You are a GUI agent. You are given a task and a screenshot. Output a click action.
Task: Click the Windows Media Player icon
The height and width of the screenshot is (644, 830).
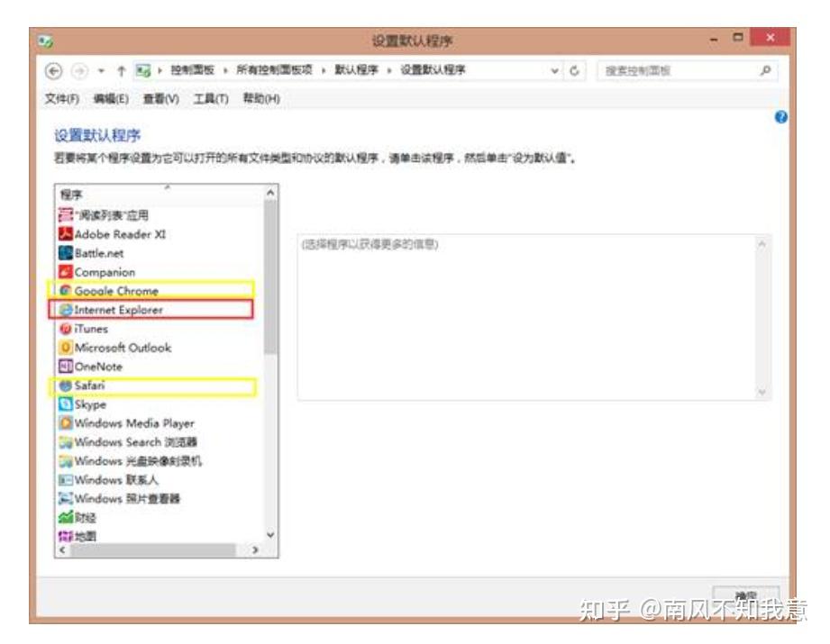coord(65,422)
